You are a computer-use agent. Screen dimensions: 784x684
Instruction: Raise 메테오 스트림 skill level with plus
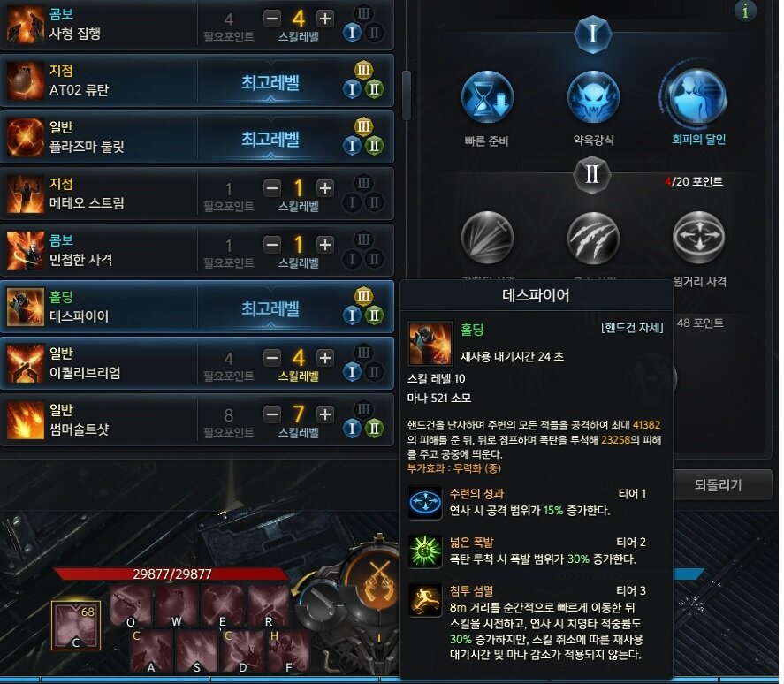[x=325, y=188]
